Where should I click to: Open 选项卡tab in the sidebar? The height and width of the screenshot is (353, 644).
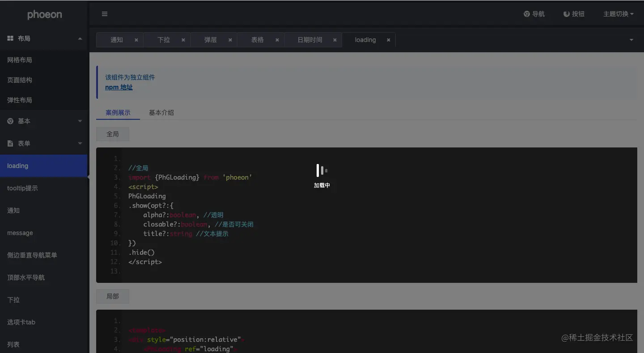click(x=44, y=322)
